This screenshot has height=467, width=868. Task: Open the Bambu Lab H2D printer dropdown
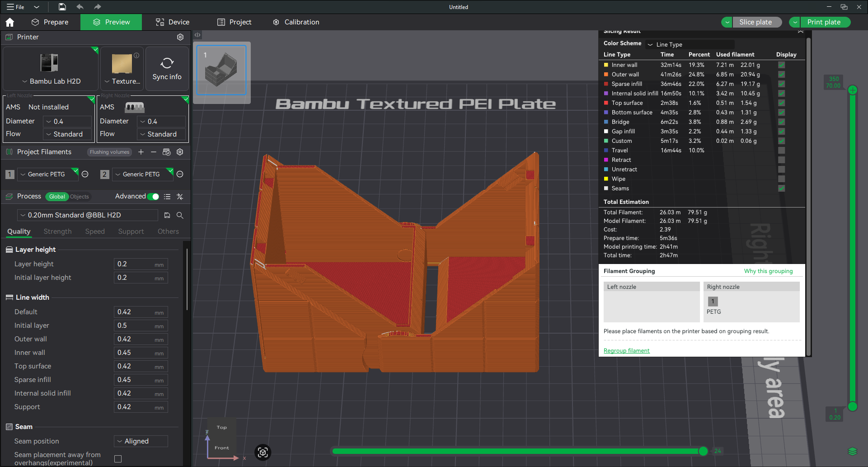[x=51, y=81]
